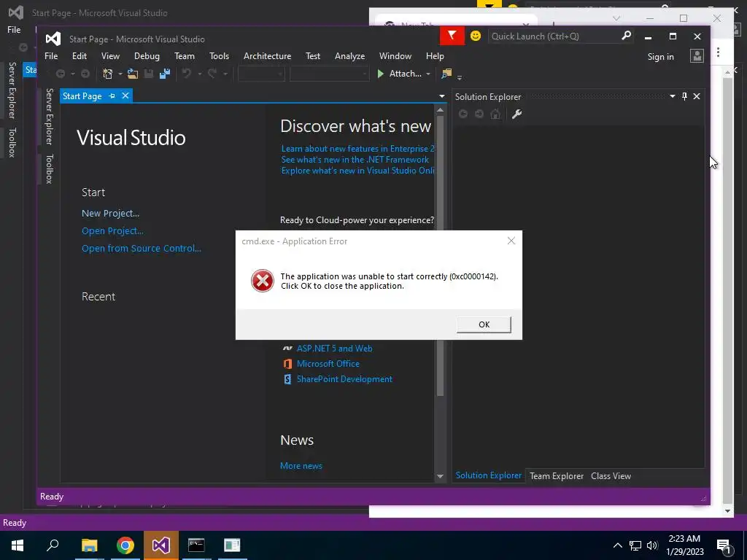
Task: Pin the Solution Explorer panel
Action: (x=684, y=97)
